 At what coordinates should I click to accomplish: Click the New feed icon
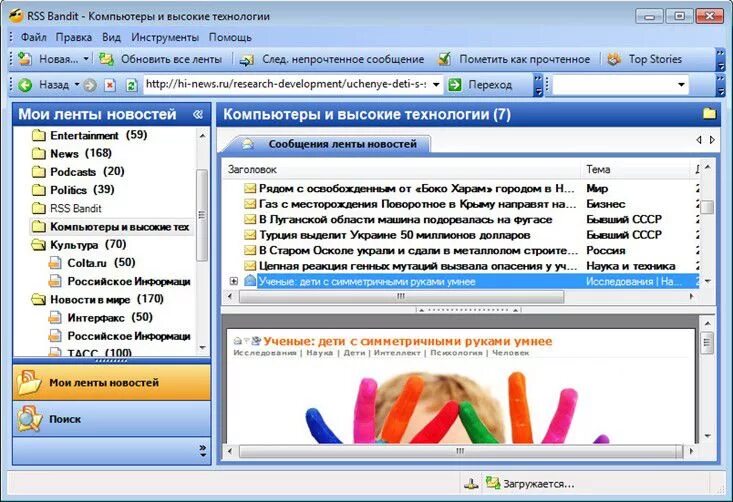(25, 59)
